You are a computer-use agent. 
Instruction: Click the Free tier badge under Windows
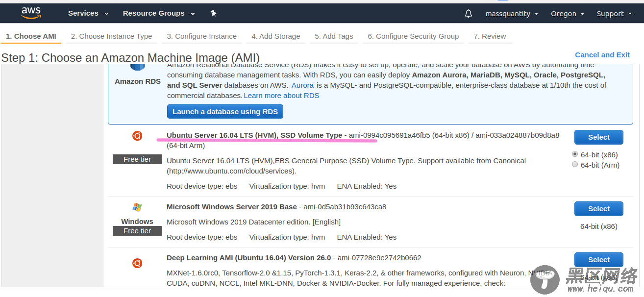point(137,231)
